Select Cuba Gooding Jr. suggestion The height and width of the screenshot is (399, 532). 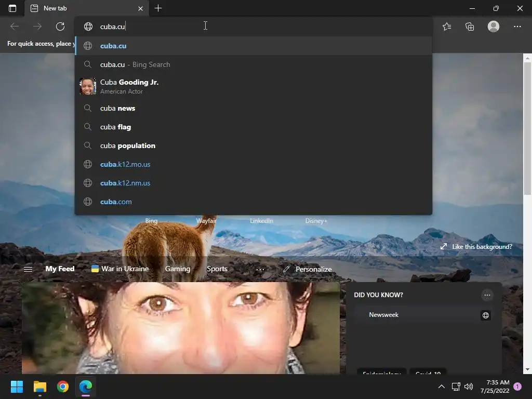(x=253, y=86)
